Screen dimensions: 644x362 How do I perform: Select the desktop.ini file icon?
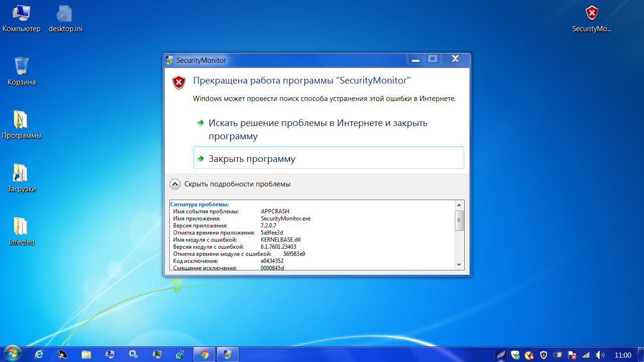pyautogui.click(x=66, y=19)
